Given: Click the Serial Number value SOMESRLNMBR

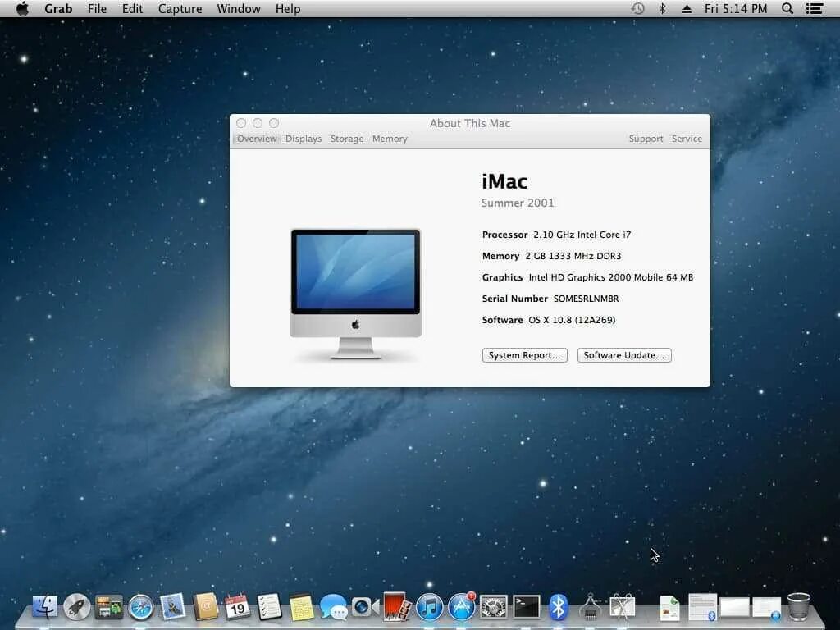Looking at the screenshot, I should click(586, 299).
